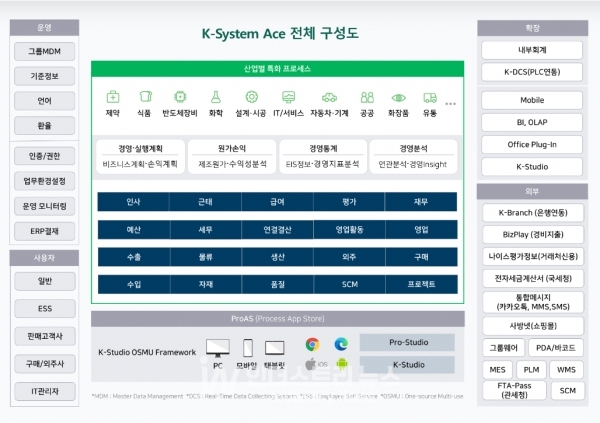Click the 기준정보 button
The width and height of the screenshot is (600, 423).
[x=44, y=76]
